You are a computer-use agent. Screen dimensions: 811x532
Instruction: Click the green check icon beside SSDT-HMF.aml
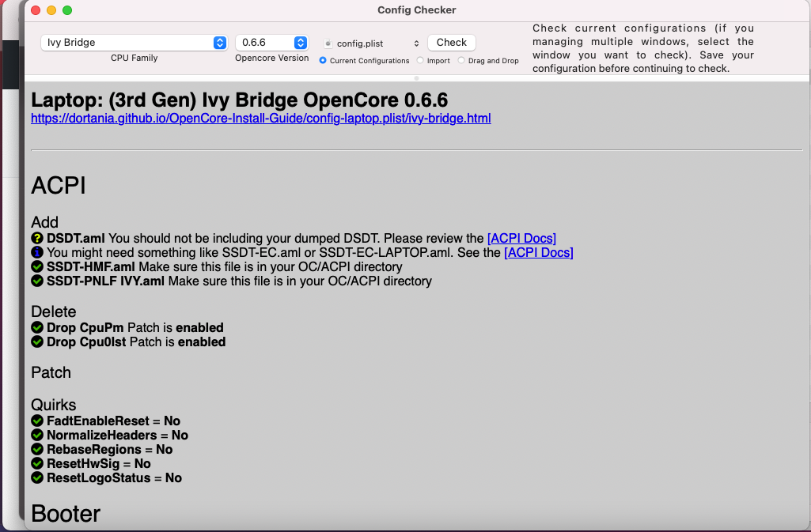[37, 266]
